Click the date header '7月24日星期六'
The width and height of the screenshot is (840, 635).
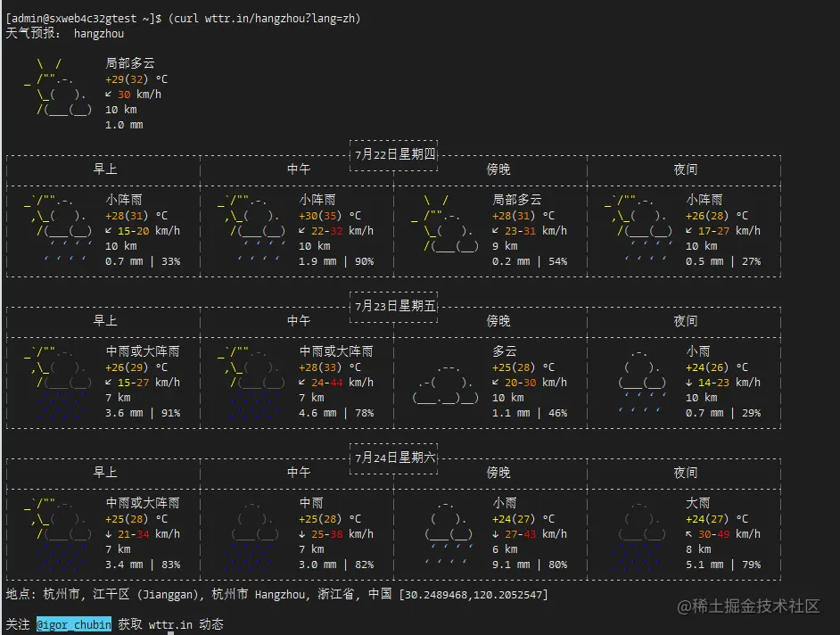pos(394,458)
